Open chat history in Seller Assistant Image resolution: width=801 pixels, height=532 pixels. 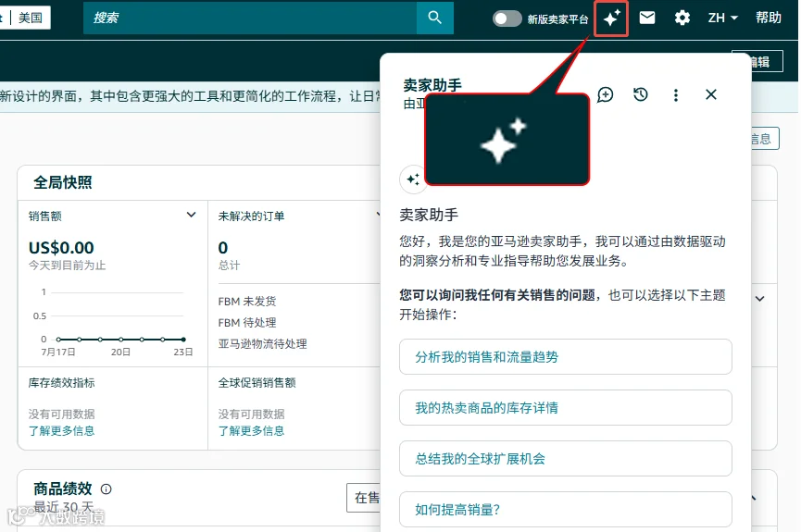click(x=640, y=95)
